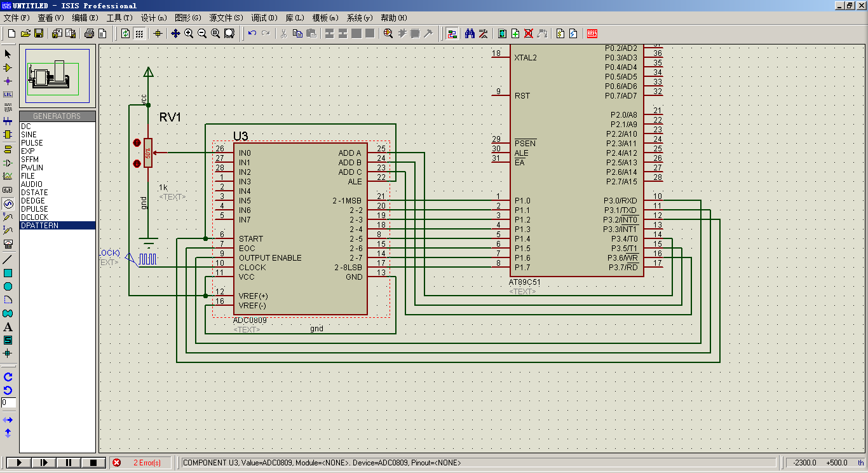868x473 pixels.
Task: Open the 编辑(E) menu
Action: point(85,18)
